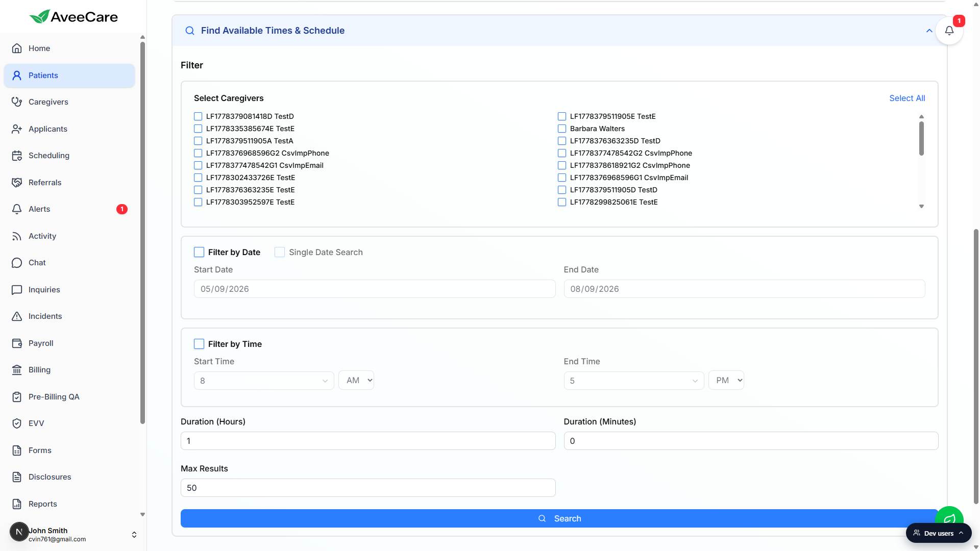980x551 pixels.
Task: Click the Disclosures document icon
Action: coord(17,477)
